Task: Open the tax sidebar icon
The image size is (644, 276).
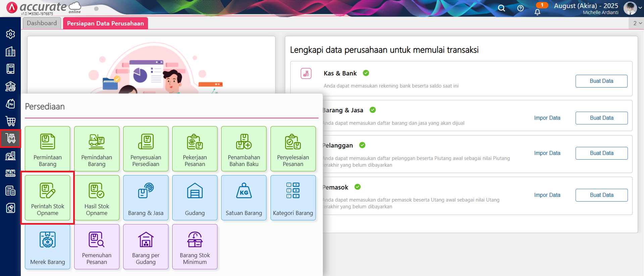Action: [x=10, y=190]
